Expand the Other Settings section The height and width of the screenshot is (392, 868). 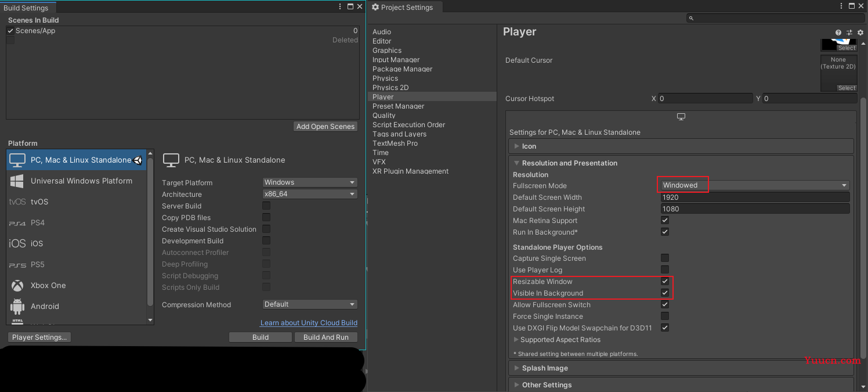[681, 385]
